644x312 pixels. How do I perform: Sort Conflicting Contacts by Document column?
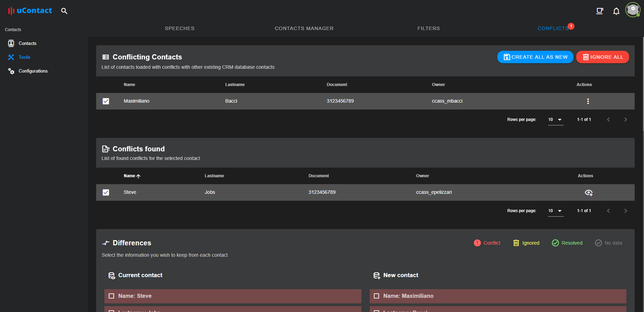[x=337, y=85]
